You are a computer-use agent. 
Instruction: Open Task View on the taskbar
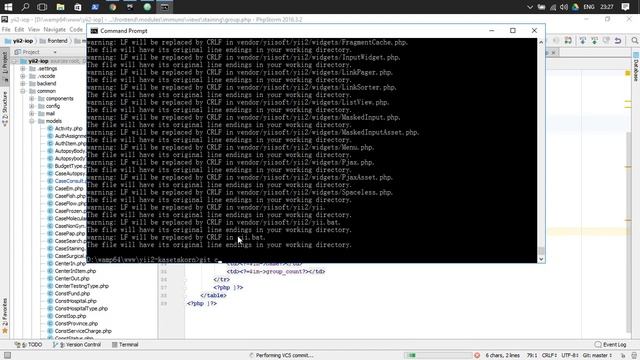click(42, 7)
